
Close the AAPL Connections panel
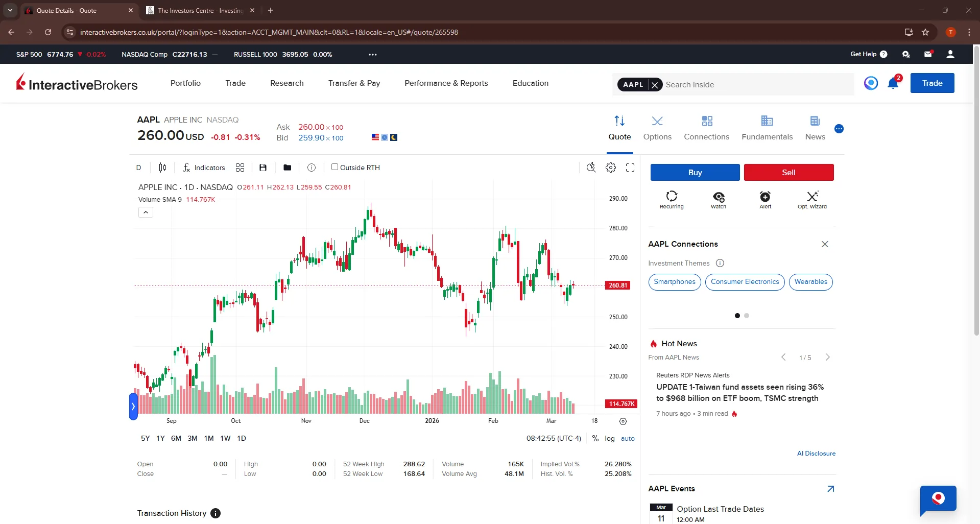tap(825, 244)
